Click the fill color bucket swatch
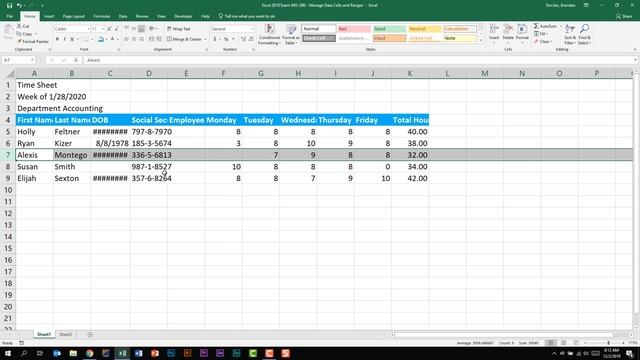Viewport: 640px width, 360px height. click(101, 39)
